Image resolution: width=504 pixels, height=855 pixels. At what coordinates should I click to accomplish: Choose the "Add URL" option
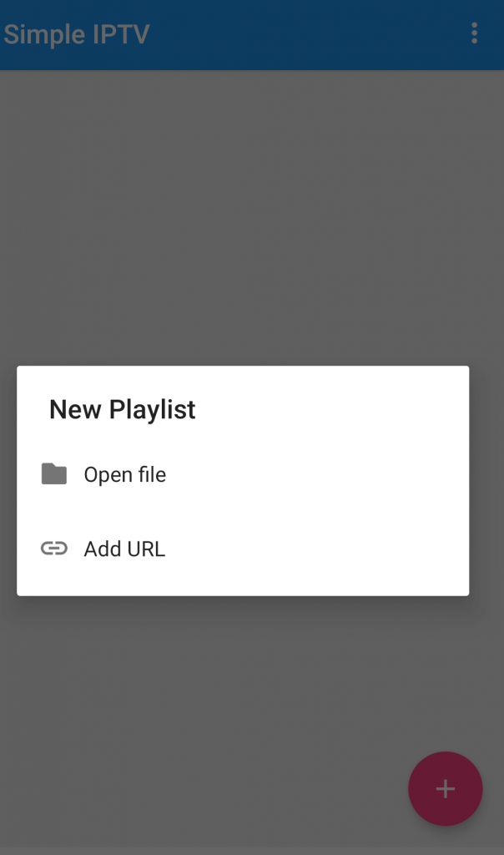click(x=124, y=549)
